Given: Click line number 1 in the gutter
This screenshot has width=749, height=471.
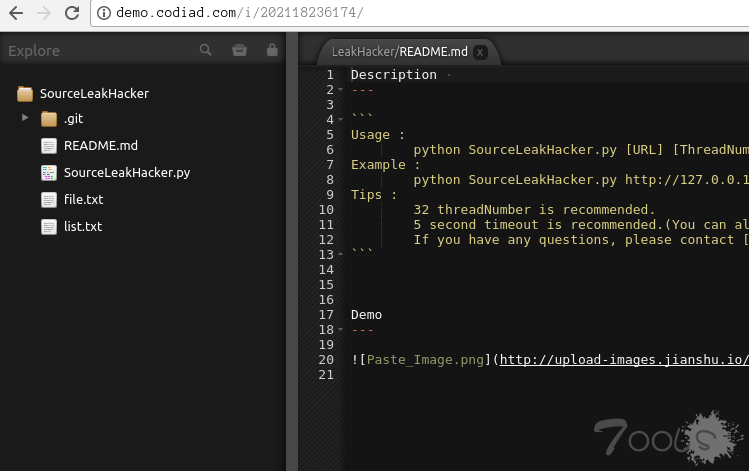Looking at the screenshot, I should coord(330,75).
